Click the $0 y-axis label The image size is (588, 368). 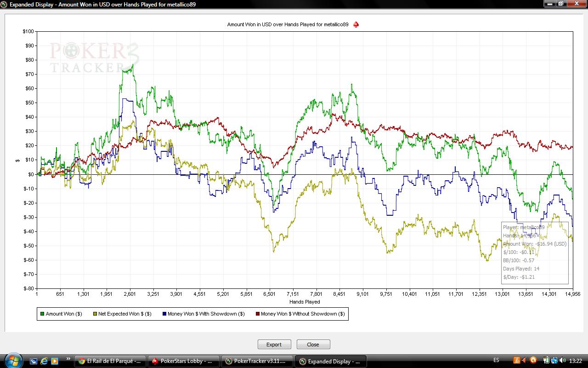[x=31, y=174]
